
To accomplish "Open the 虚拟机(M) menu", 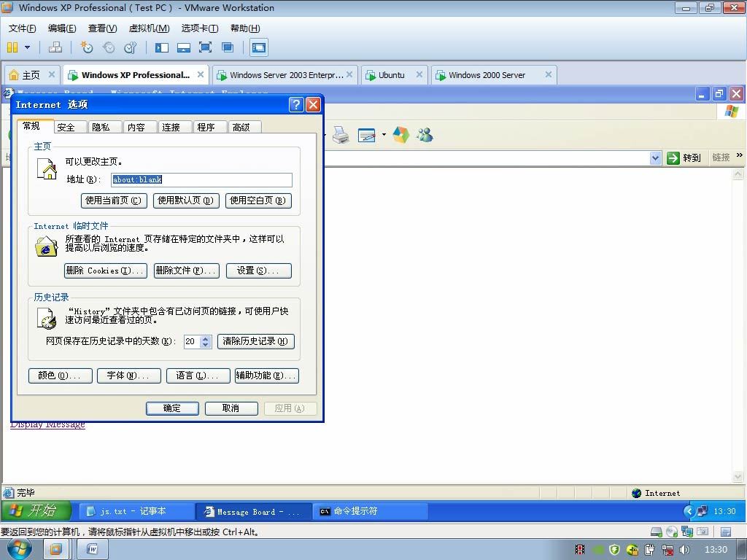I will (149, 28).
